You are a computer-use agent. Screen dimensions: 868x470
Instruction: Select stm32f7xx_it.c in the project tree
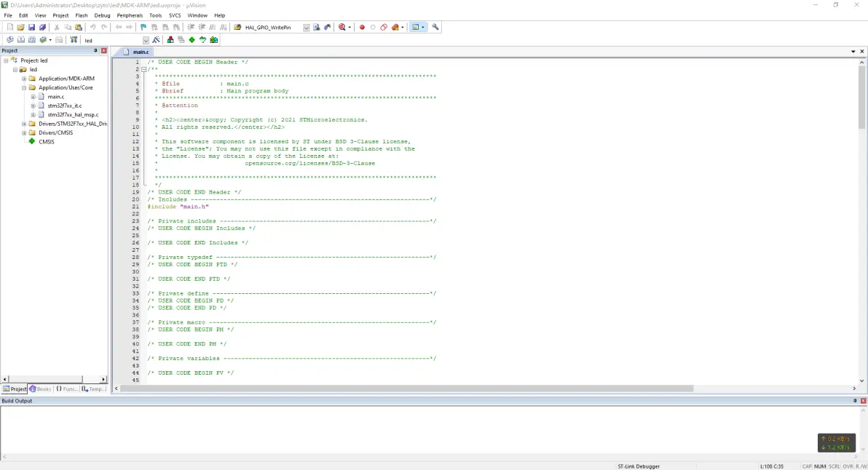tap(64, 105)
